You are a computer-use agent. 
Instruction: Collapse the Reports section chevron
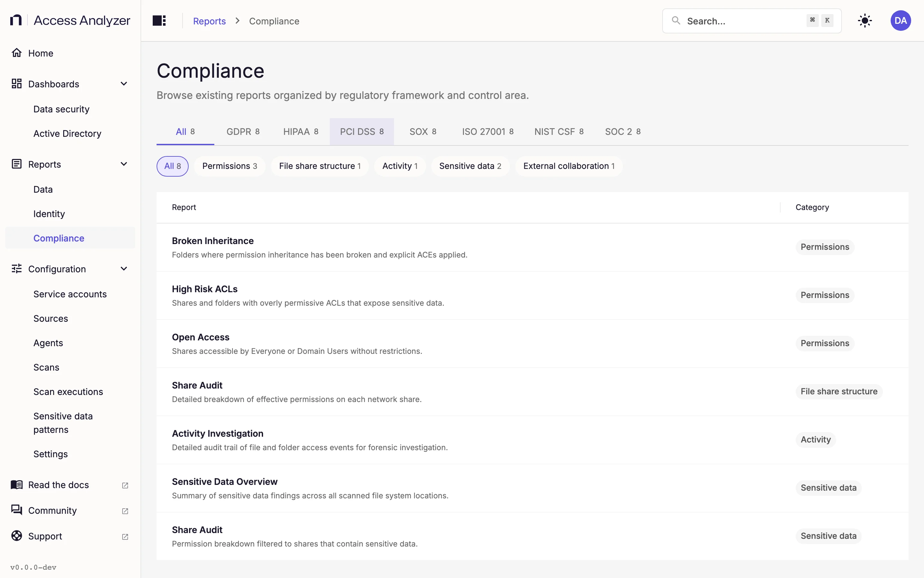pyautogui.click(x=124, y=164)
